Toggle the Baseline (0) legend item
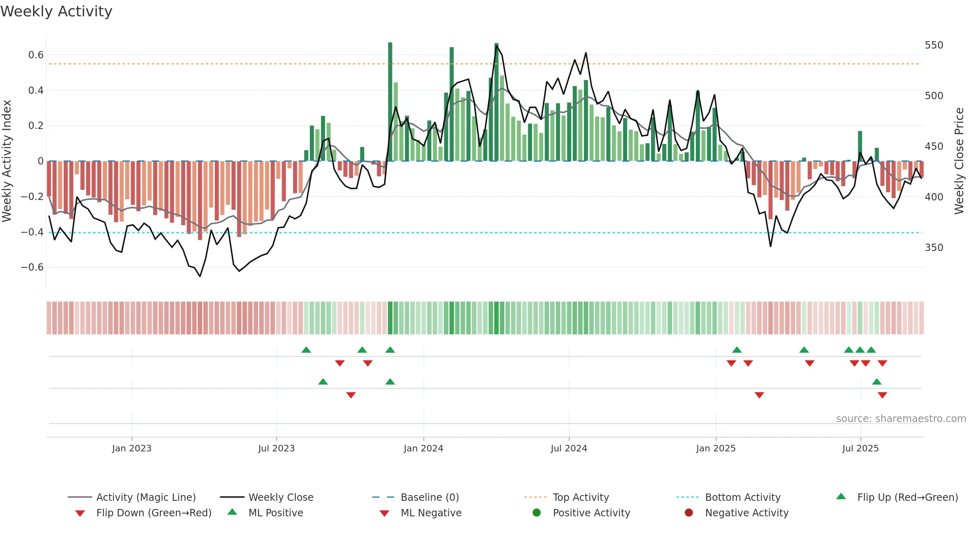This screenshot has height=551, width=980. (416, 497)
